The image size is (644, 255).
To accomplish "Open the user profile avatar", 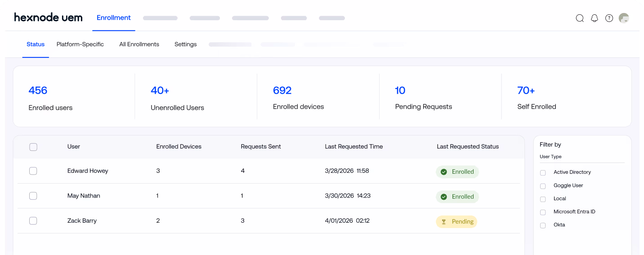I will pos(624,18).
